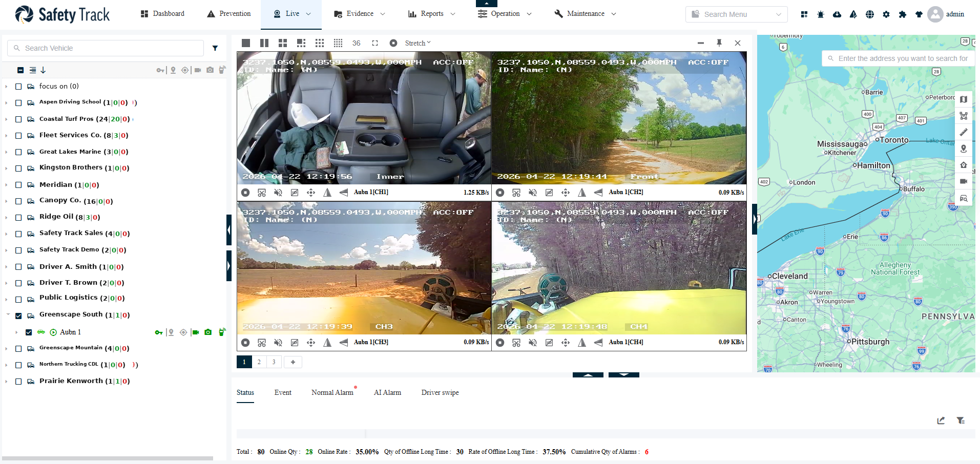Stop the Aubn 1 CH1 video stream
The height and width of the screenshot is (464, 980).
click(245, 193)
